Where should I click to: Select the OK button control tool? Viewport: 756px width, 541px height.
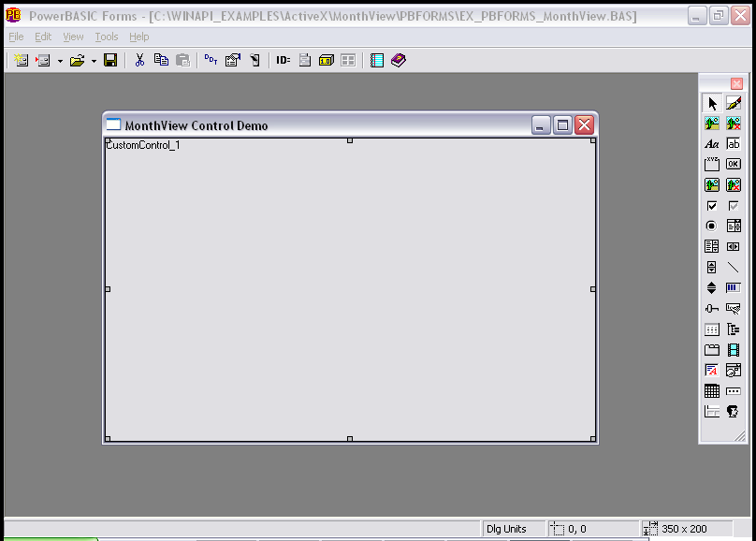pos(734,165)
